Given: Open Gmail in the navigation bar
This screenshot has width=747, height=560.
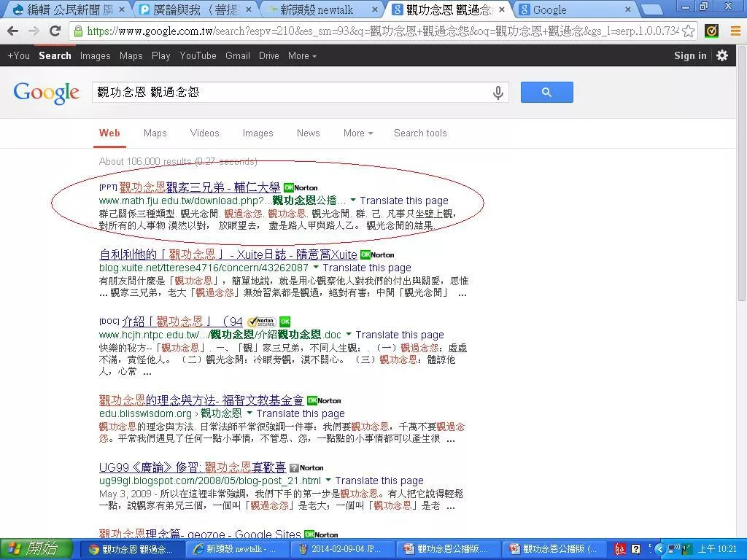Looking at the screenshot, I should tap(238, 55).
